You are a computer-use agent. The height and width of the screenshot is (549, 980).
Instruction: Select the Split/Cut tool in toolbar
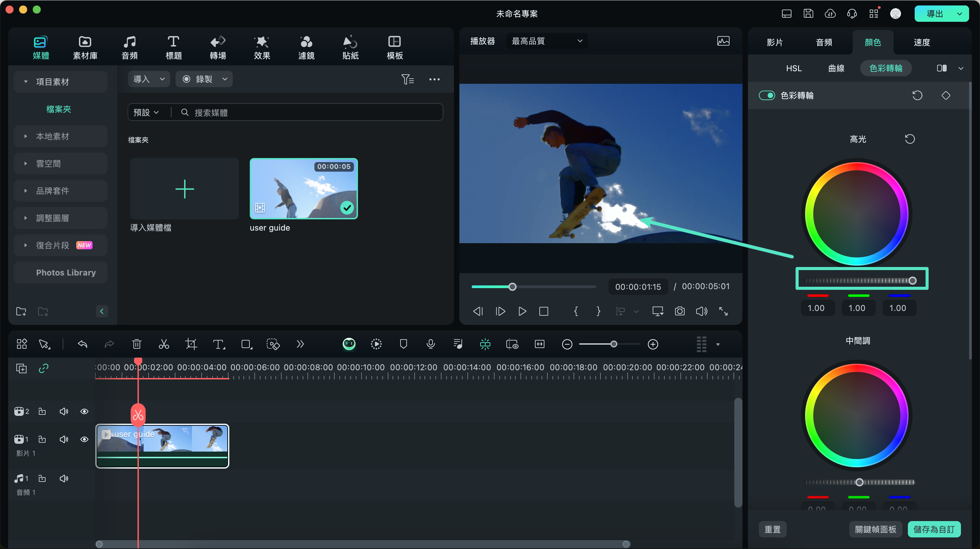coord(164,345)
